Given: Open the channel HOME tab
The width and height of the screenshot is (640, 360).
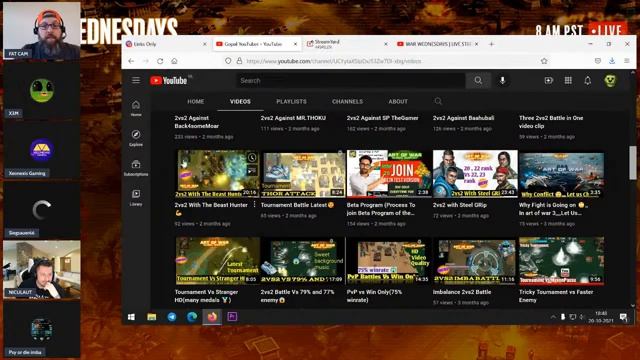Looking at the screenshot, I should click(x=196, y=101).
